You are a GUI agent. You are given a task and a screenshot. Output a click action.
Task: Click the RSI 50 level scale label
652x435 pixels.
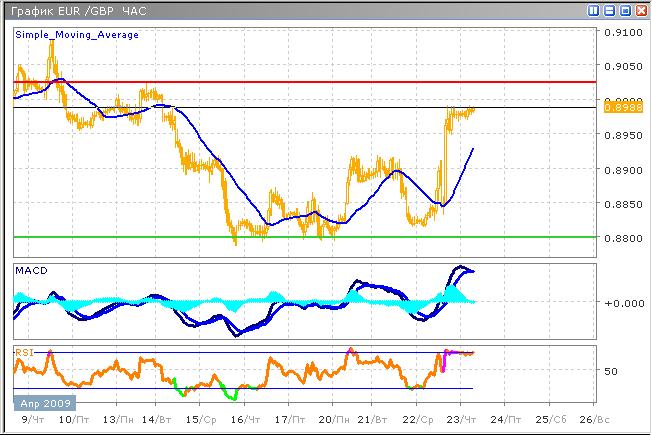point(610,370)
